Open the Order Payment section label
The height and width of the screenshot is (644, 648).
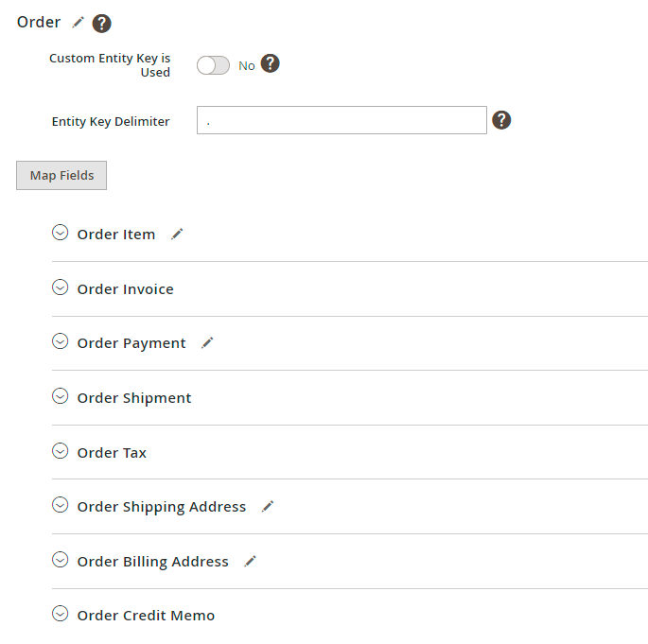(131, 343)
